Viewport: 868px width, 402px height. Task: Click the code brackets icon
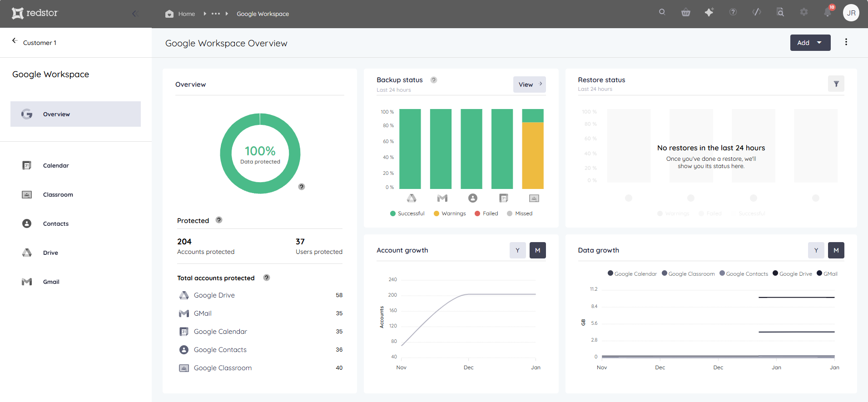tap(757, 12)
